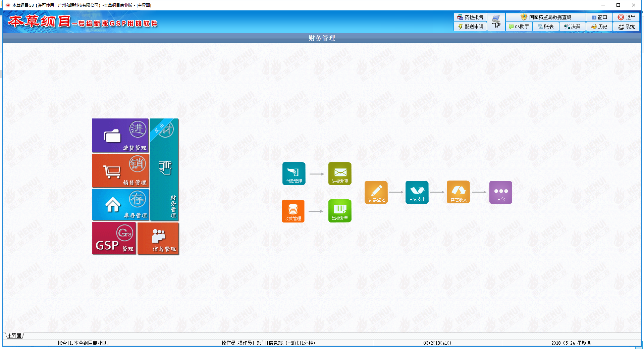
Task: Click the 付款管理 payment management icon
Action: tap(294, 173)
